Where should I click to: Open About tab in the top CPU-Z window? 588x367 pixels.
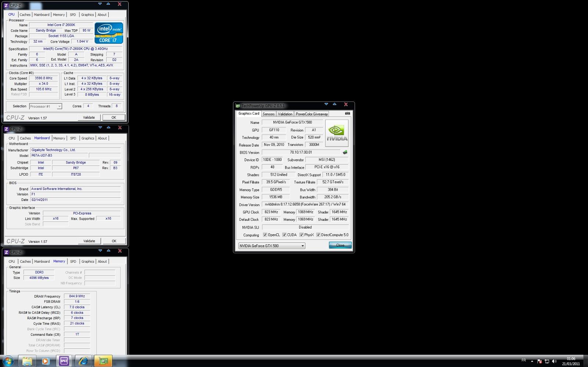102,15
